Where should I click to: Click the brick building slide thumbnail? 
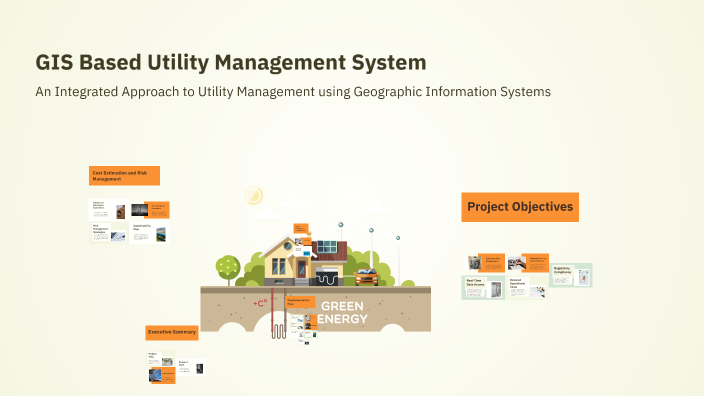pos(109,210)
